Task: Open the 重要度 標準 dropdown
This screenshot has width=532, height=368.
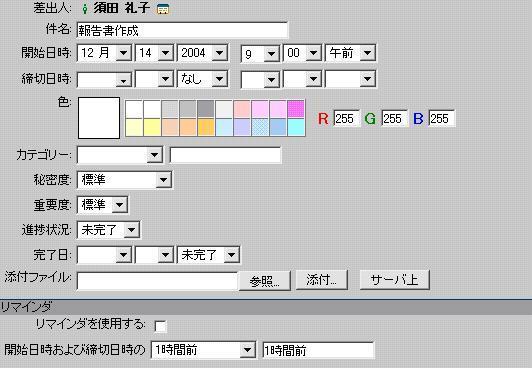Action: pyautogui.click(x=102, y=205)
